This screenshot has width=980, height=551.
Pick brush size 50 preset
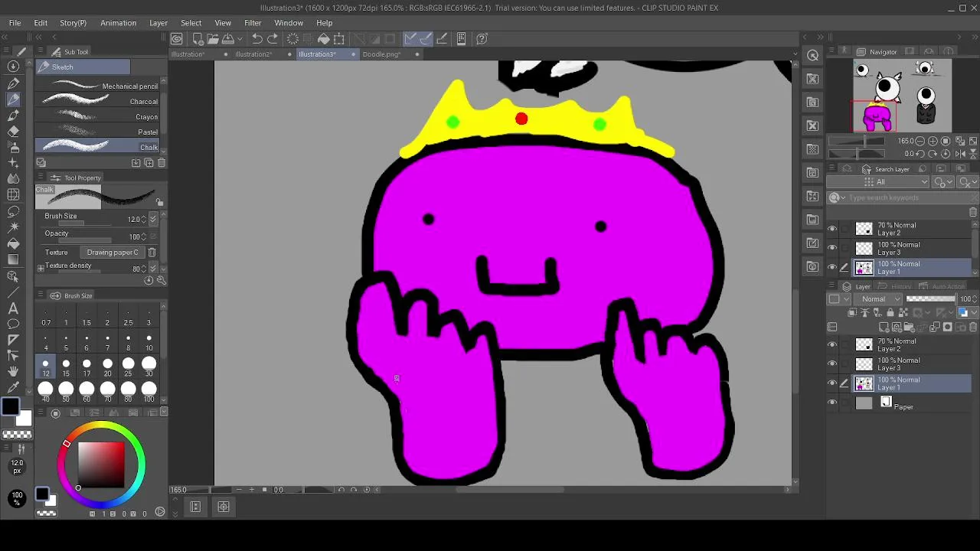66,393
